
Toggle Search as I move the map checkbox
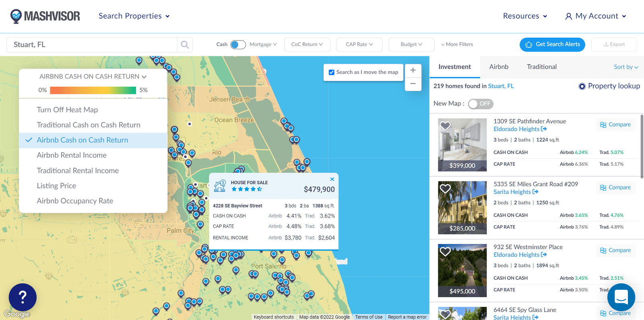(x=332, y=73)
